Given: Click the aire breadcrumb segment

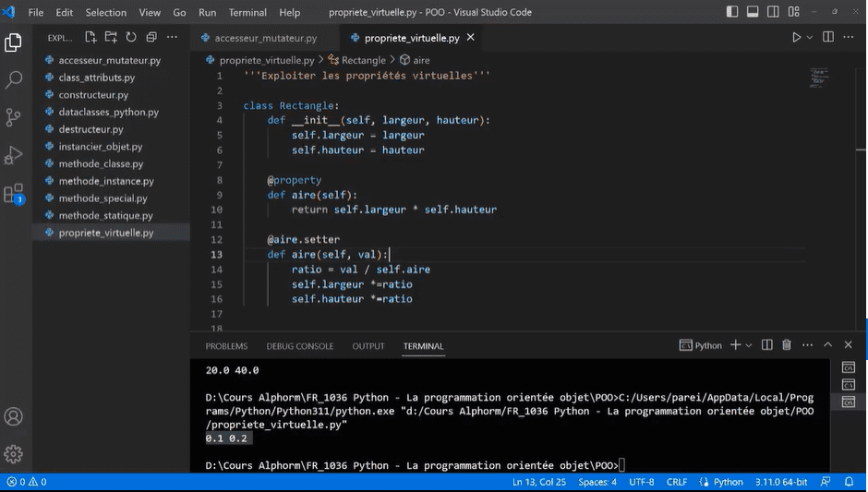Looking at the screenshot, I should pos(415,60).
